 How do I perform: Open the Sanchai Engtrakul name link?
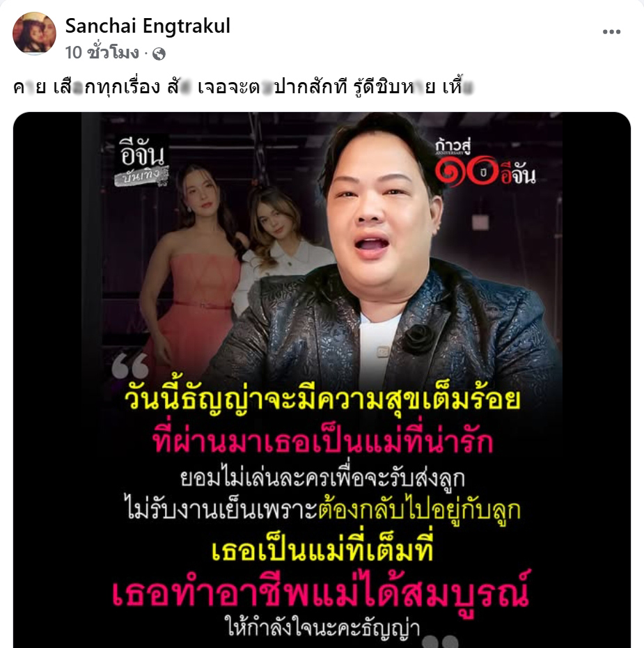click(148, 26)
